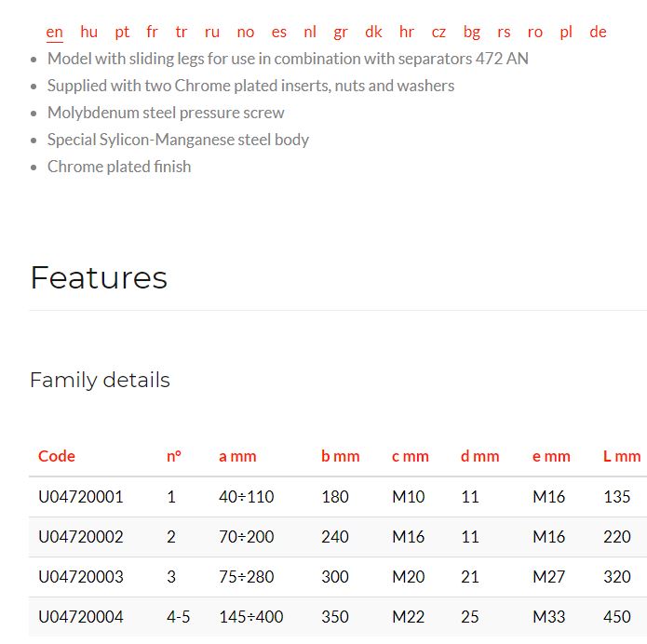Open the 'cz' language version

438,33
